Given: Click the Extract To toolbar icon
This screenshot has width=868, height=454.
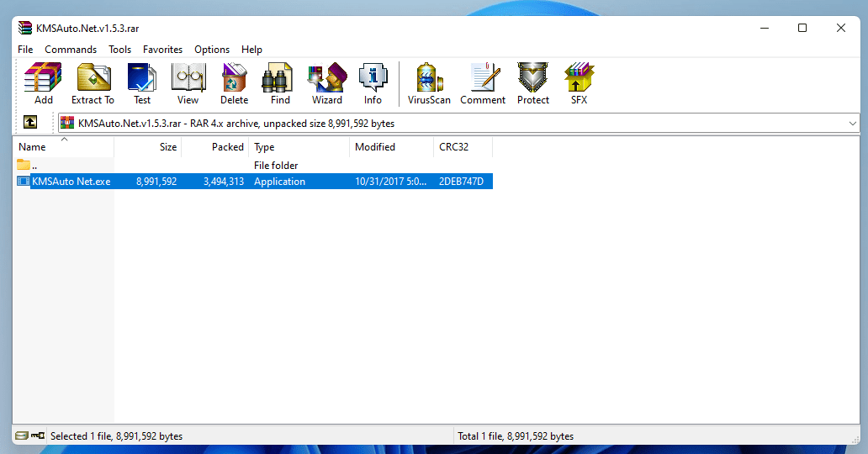Looking at the screenshot, I should tap(93, 83).
